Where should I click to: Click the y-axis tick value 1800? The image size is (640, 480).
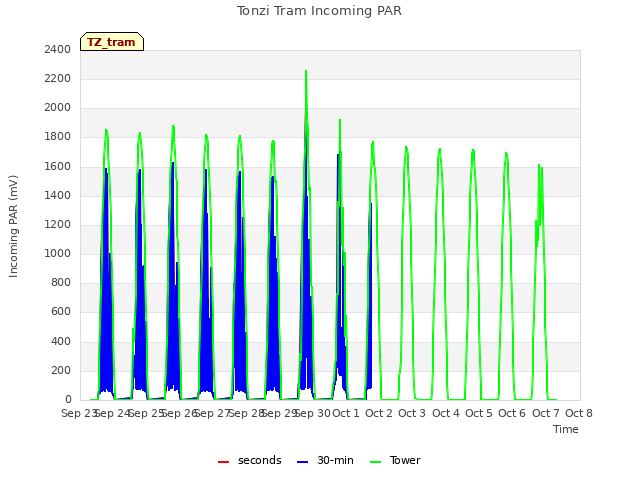(x=58, y=137)
